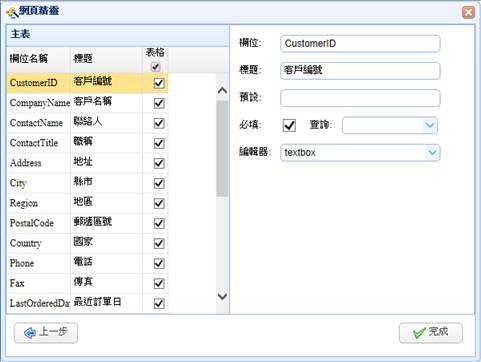The height and width of the screenshot is (362, 481).
Task: Click the vertical scrollbar thumb in field list
Action: click(x=222, y=148)
